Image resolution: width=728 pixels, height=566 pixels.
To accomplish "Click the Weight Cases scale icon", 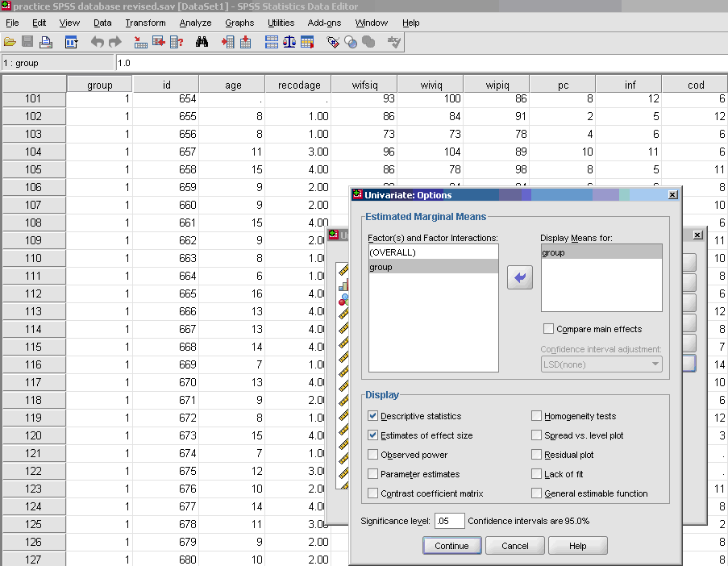I will (289, 42).
